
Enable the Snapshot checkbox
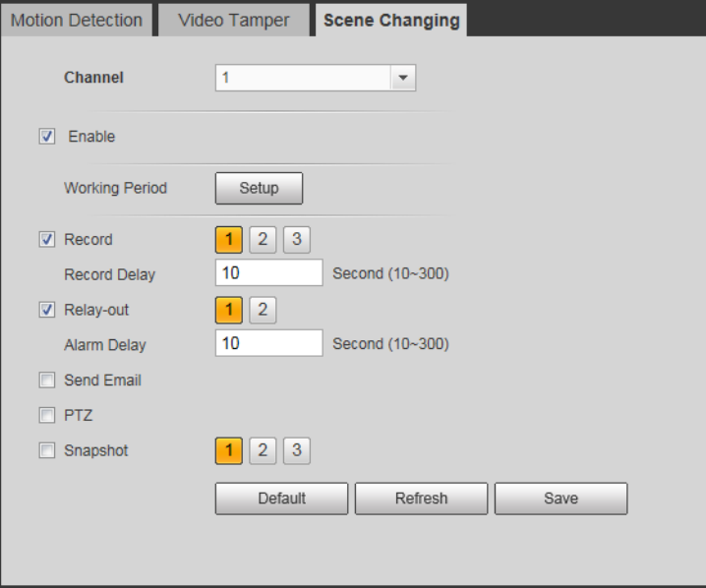(47, 450)
